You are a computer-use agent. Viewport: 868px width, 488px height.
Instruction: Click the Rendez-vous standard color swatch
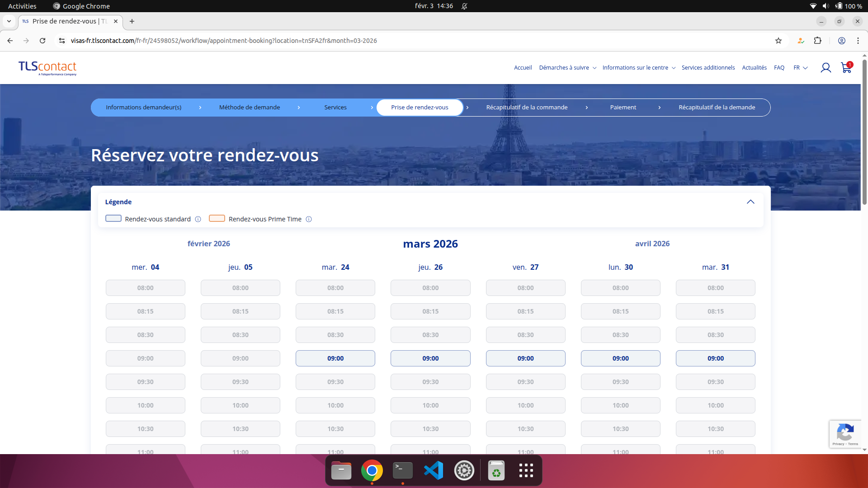click(x=113, y=218)
